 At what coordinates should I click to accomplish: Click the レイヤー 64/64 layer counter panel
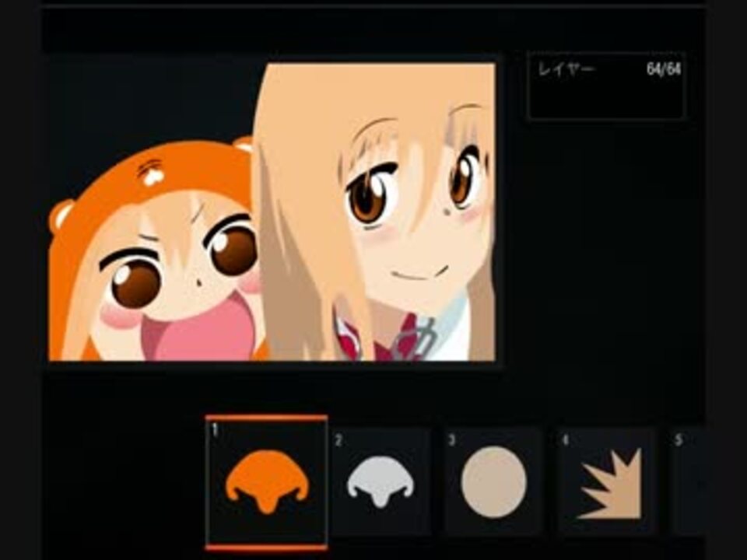(x=606, y=86)
